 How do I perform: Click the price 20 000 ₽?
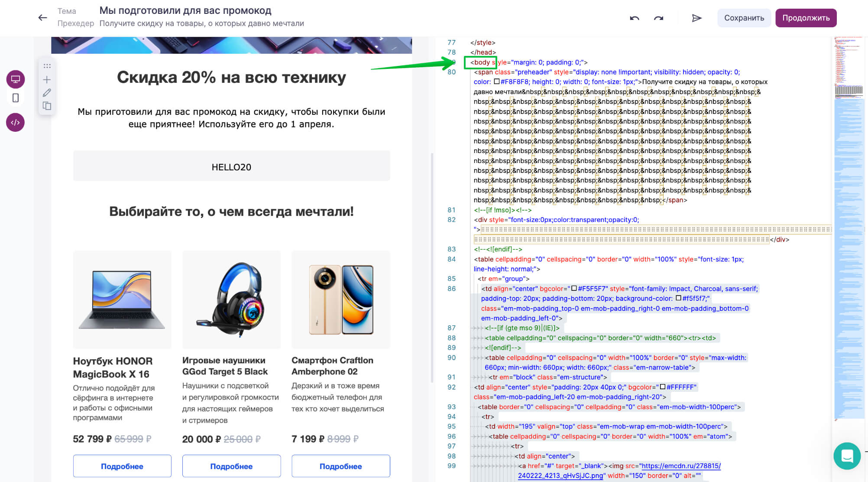click(201, 439)
